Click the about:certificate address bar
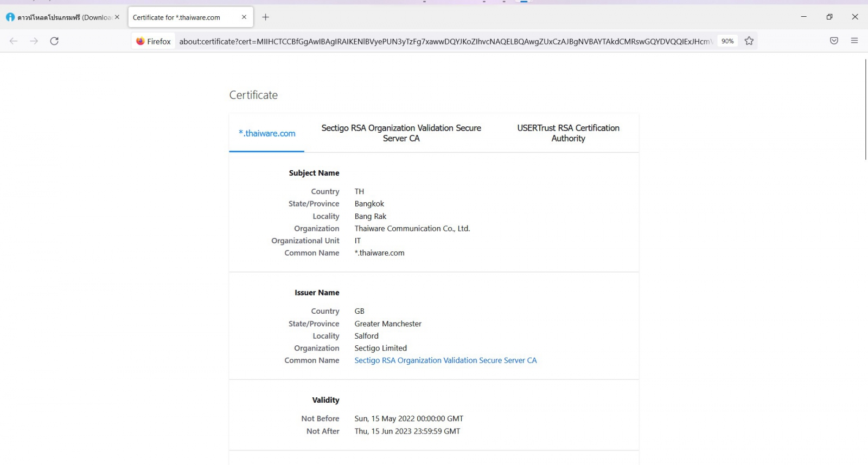 point(445,41)
